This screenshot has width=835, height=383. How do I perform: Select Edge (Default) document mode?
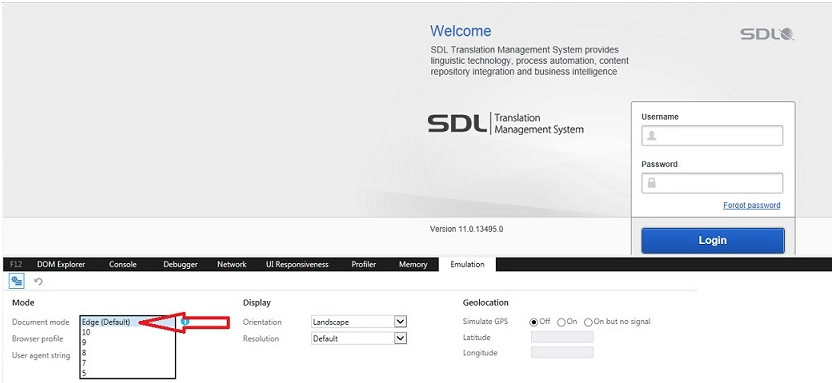(x=128, y=322)
